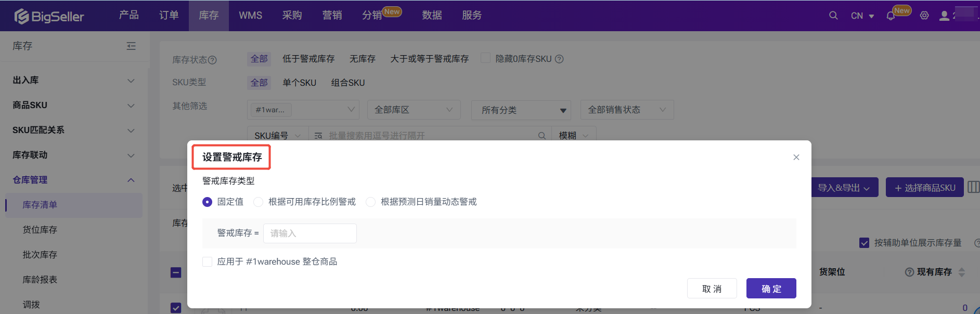Screen dimensions: 980x314
Task: Collapse the 库存 sidebar menu icon
Action: tap(131, 46)
